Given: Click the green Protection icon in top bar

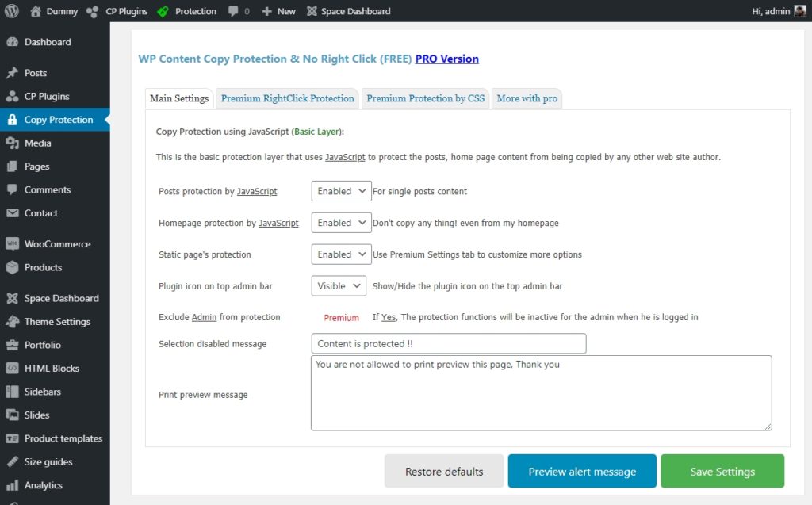Looking at the screenshot, I should point(163,11).
